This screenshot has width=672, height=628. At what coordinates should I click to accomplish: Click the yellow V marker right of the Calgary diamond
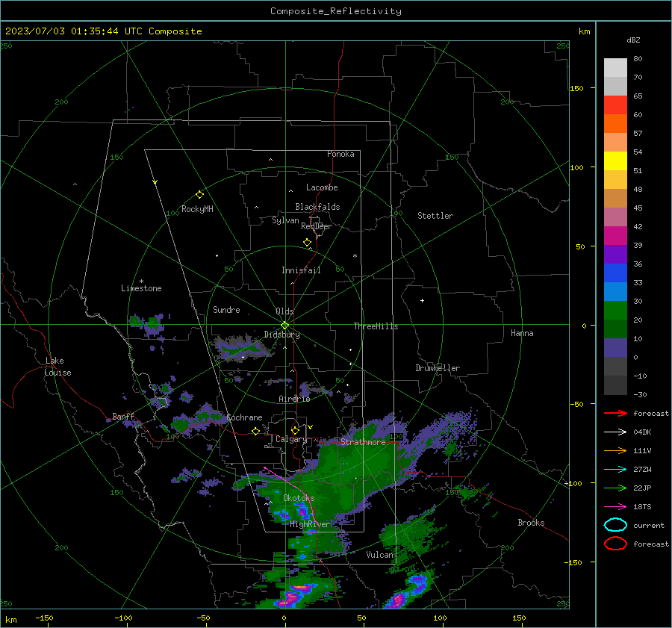[x=311, y=427]
